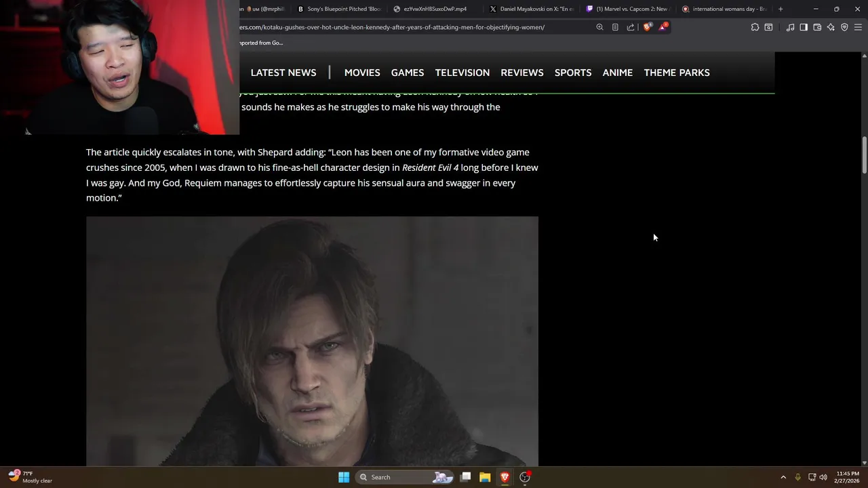This screenshot has height=488, width=868.
Task: Open the Imported from Go... bookmarks folder
Action: (x=261, y=43)
